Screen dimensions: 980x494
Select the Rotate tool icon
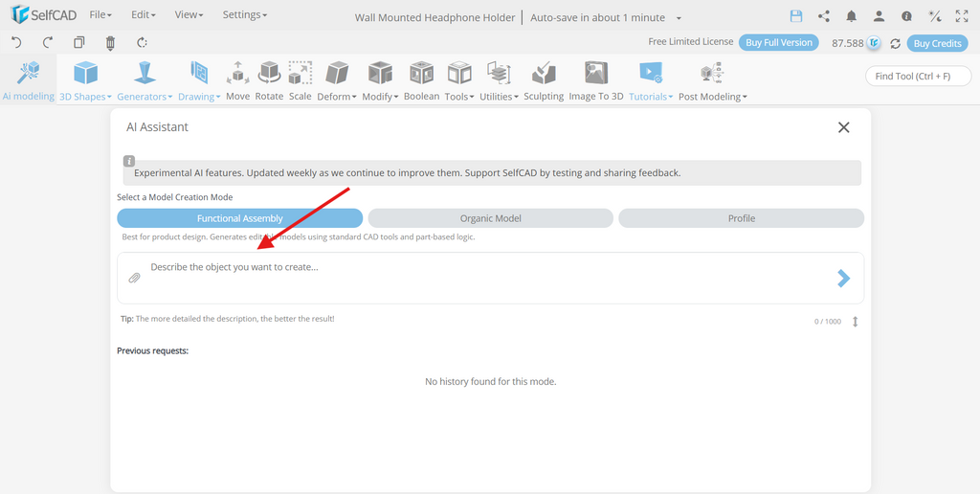[269, 73]
